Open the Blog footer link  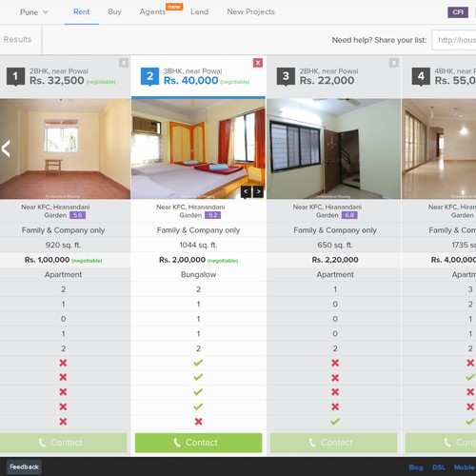point(416,467)
